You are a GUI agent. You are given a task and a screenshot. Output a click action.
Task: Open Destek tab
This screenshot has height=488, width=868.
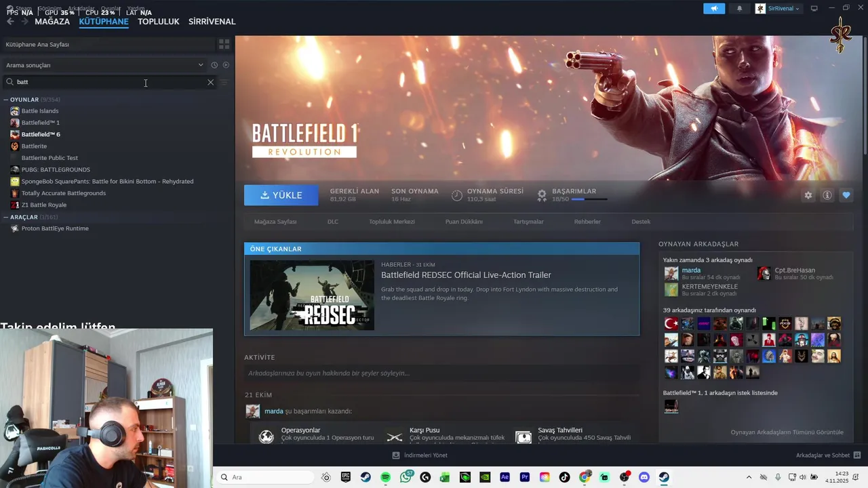click(x=641, y=222)
